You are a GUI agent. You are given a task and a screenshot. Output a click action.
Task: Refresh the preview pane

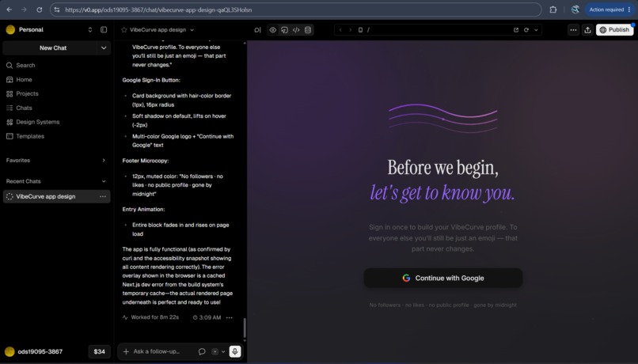tap(526, 30)
